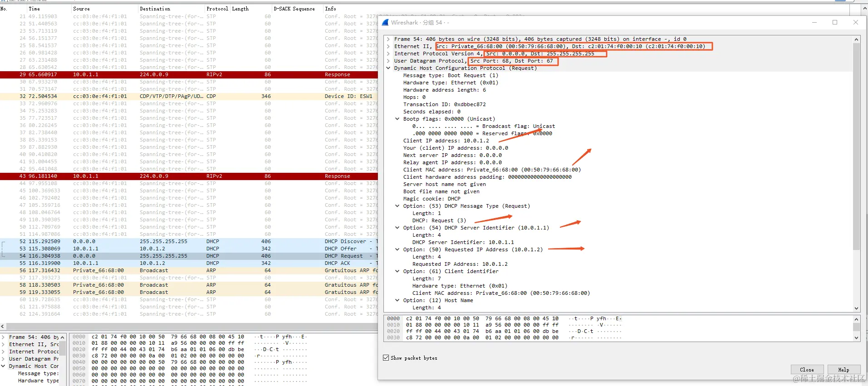Collapse Option 61 Client identifier
868x386 pixels.
point(397,271)
